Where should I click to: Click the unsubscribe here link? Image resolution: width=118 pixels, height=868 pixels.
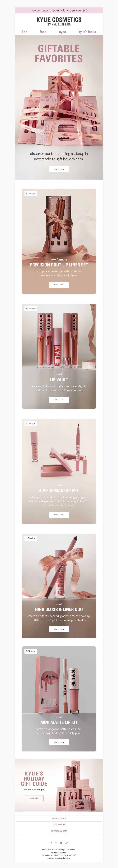(x=63, y=858)
